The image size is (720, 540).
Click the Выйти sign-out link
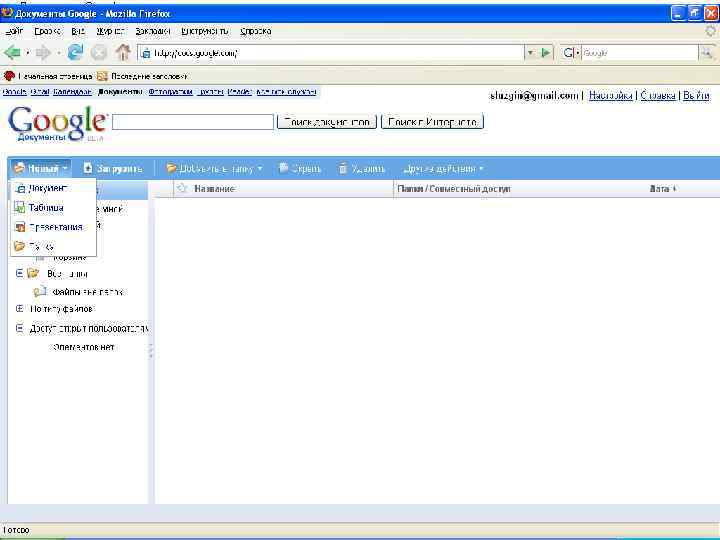[x=696, y=96]
